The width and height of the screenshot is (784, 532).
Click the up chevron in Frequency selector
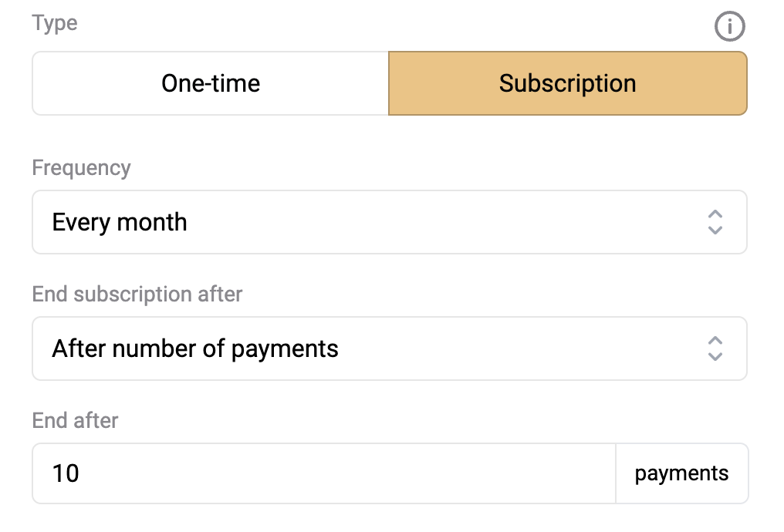click(715, 214)
